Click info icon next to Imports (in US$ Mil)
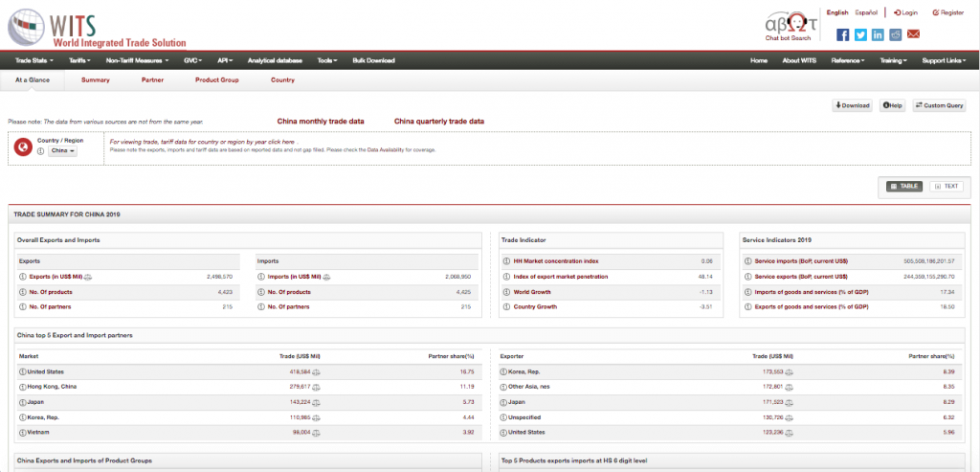The height and width of the screenshot is (472, 980). 261,277
